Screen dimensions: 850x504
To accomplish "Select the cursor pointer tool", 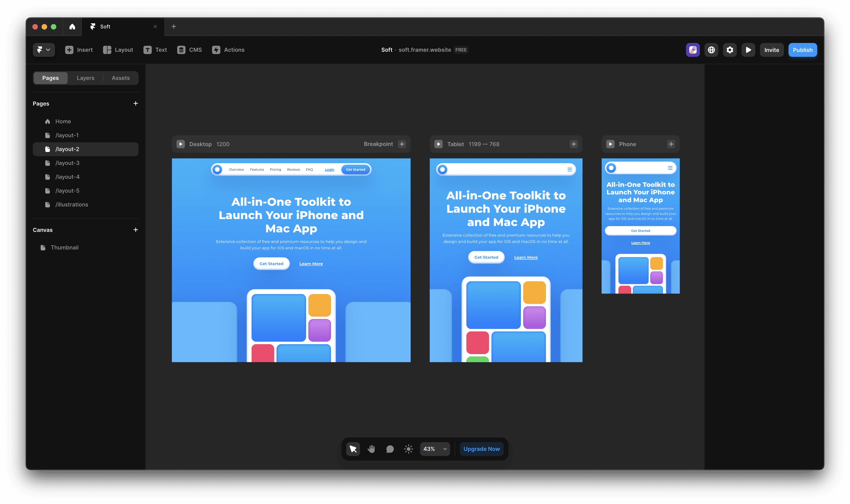I will (x=353, y=449).
